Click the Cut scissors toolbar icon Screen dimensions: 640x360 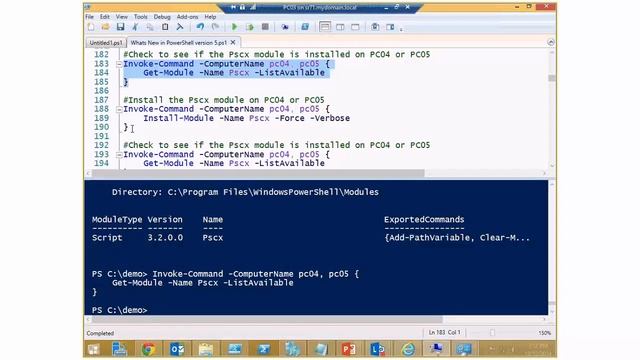click(135, 27)
